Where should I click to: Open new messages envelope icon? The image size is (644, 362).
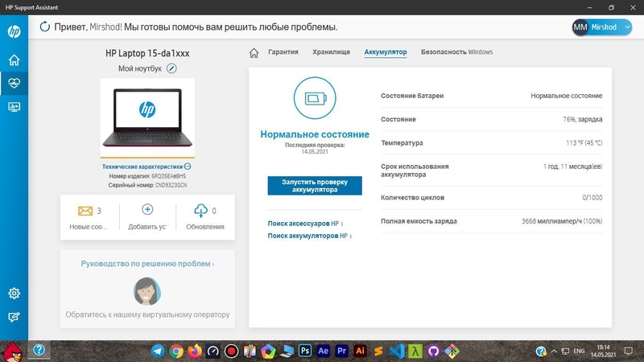[x=85, y=211]
